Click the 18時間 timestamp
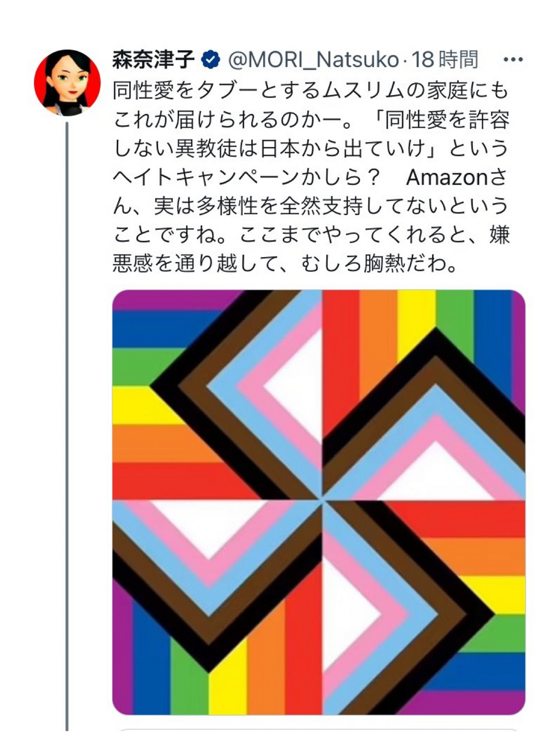 click(x=446, y=60)
